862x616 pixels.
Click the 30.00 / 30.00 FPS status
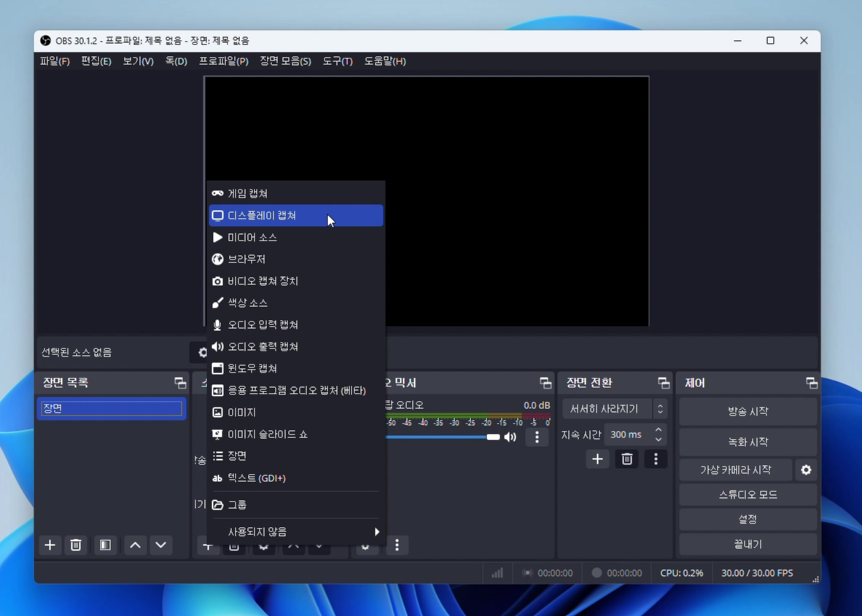coord(757,573)
